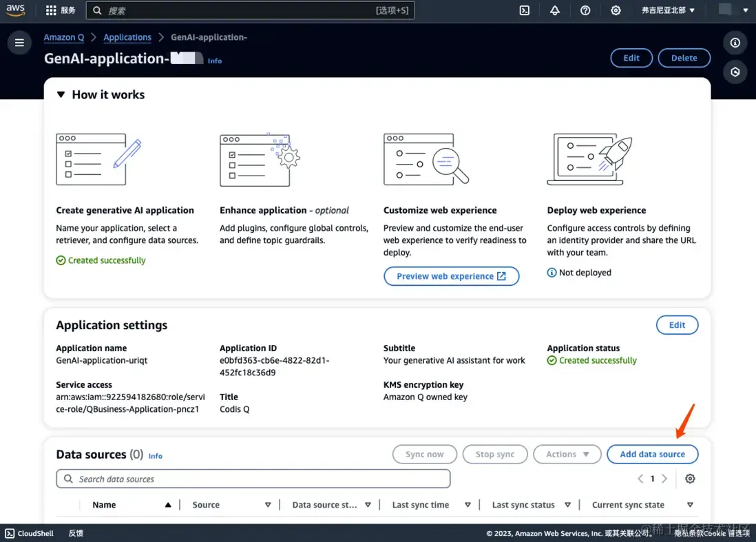Open the region selector dropdown
Image resolution: width=756 pixels, height=542 pixels.
(668, 10)
